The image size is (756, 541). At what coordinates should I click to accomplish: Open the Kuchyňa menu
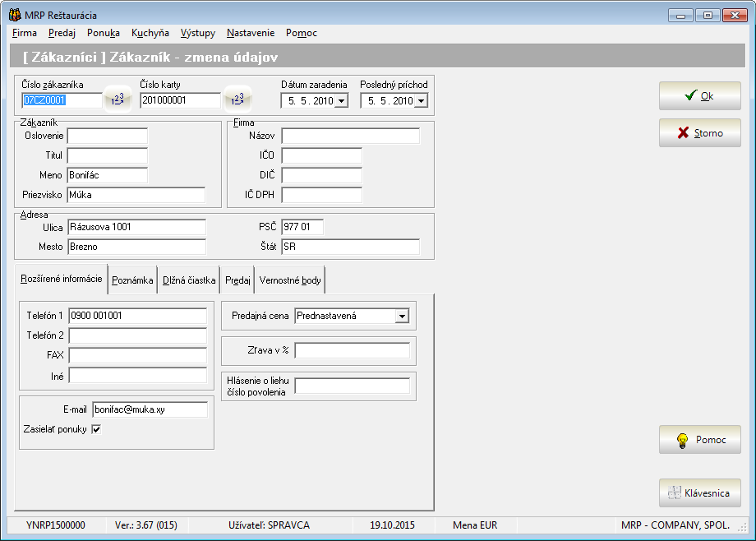point(150,33)
